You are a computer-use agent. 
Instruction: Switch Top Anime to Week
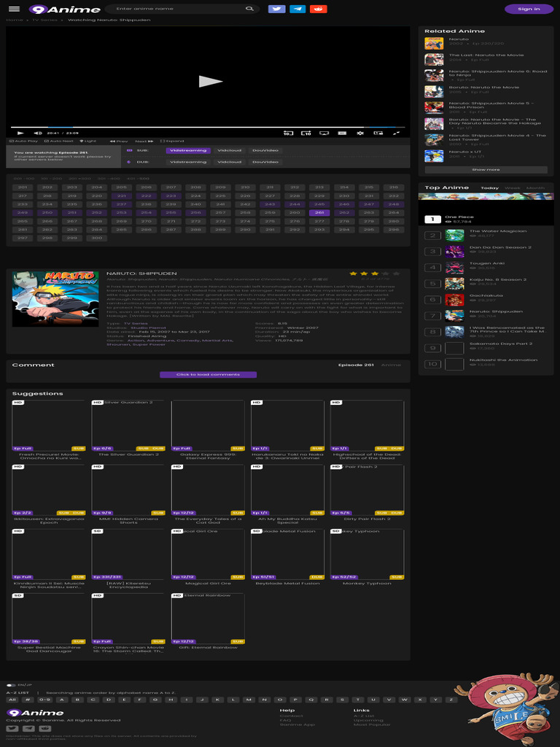click(x=513, y=188)
